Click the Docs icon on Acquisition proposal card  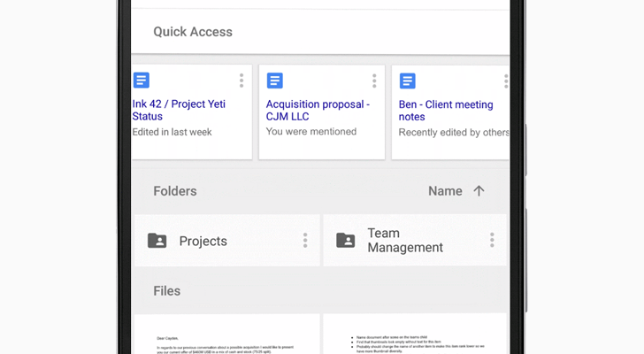(275, 81)
